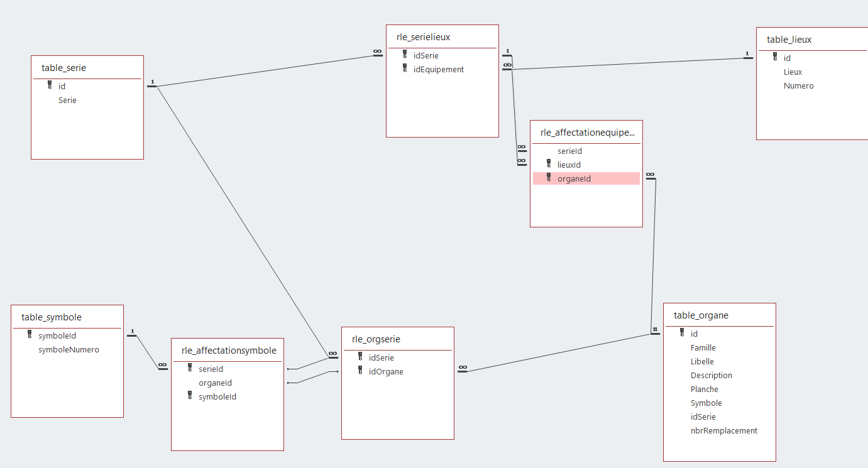Select the table_lieux table header

(x=812, y=40)
